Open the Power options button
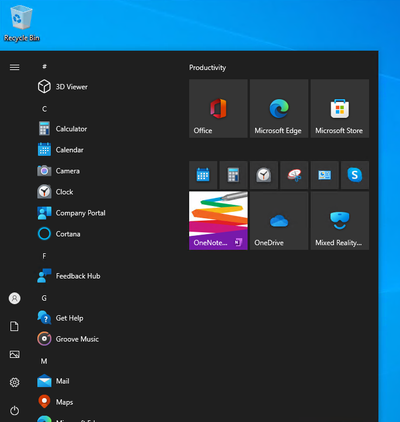The height and width of the screenshot is (422, 400). [14, 410]
